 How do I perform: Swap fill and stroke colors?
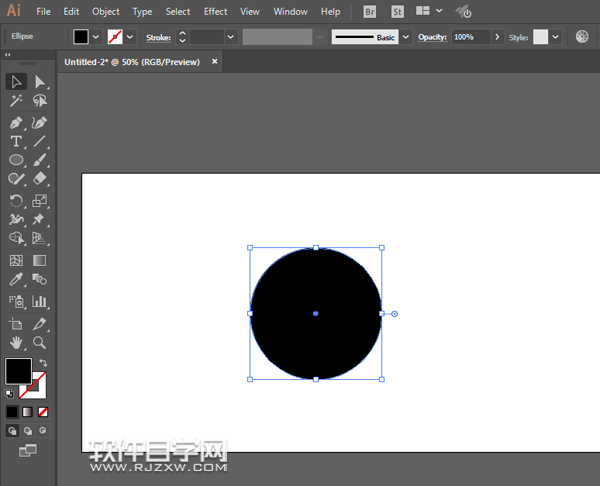[x=43, y=362]
